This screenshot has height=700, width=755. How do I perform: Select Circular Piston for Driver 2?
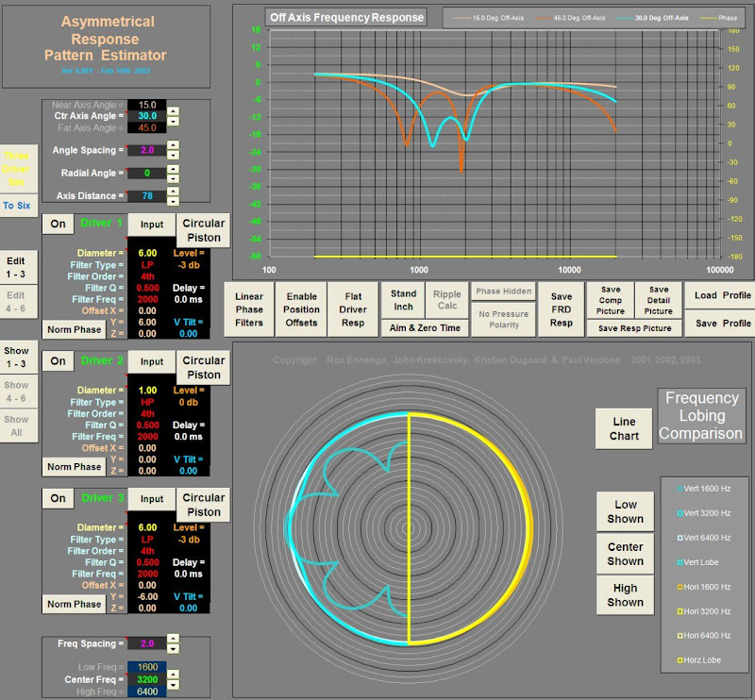[x=203, y=368]
